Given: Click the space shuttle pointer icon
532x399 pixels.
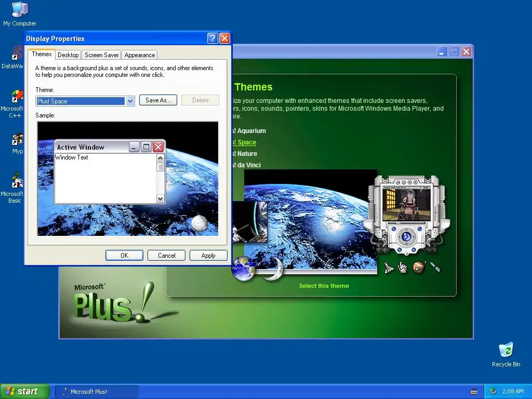Looking at the screenshot, I should (389, 268).
